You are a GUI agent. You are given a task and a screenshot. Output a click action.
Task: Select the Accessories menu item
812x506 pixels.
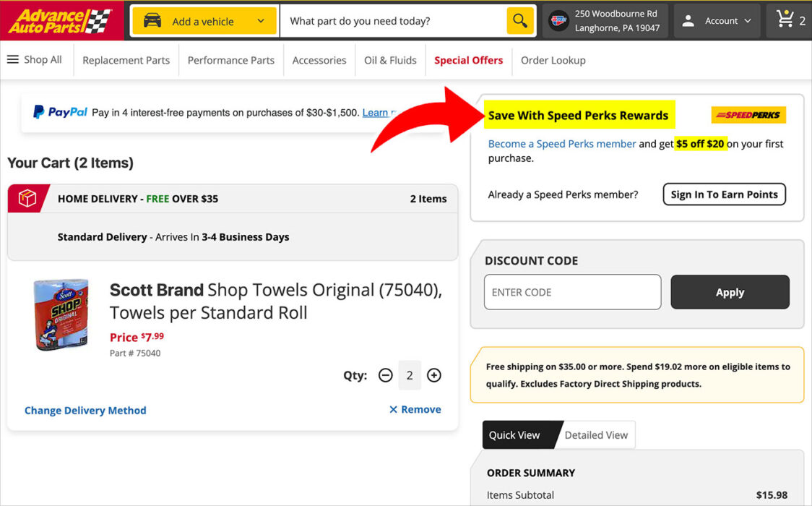click(319, 60)
